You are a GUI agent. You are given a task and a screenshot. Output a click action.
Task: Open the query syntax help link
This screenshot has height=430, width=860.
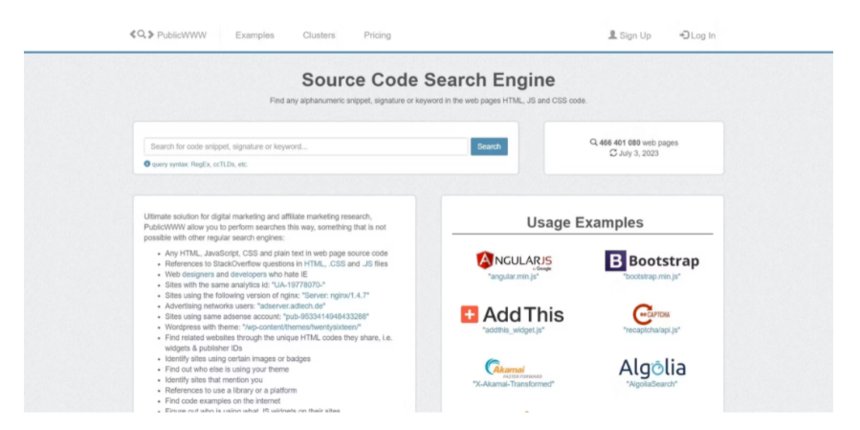(200, 164)
